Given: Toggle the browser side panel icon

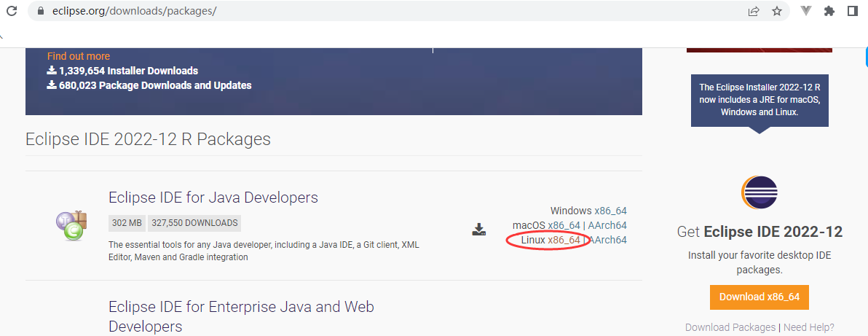Looking at the screenshot, I should point(853,10).
